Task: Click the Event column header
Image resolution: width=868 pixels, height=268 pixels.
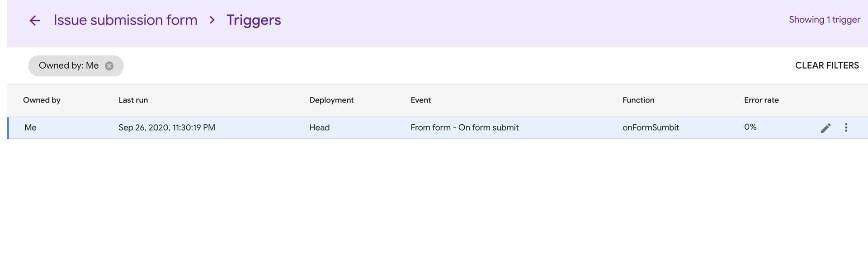Action: pyautogui.click(x=420, y=100)
